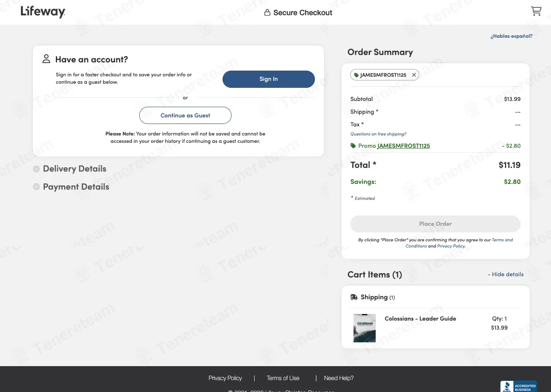Open the BBB Accredited Business badge
The height and width of the screenshot is (392, 551).
coord(519,386)
